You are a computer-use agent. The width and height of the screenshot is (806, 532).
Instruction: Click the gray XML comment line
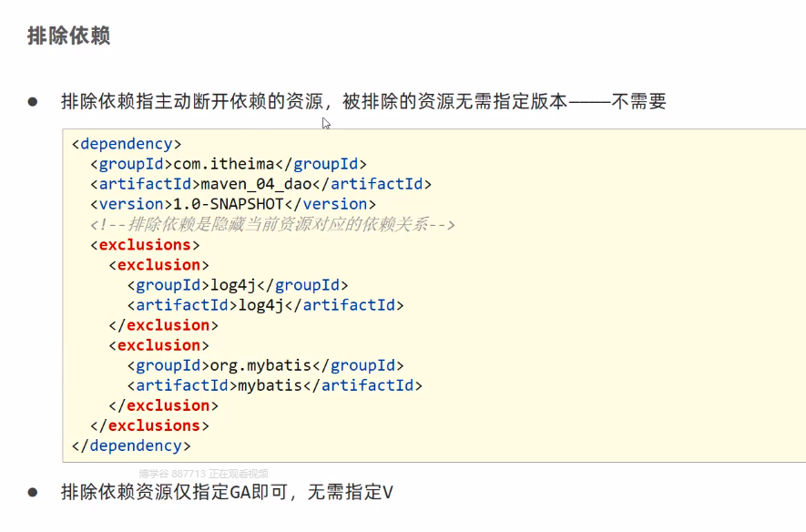tap(271, 224)
